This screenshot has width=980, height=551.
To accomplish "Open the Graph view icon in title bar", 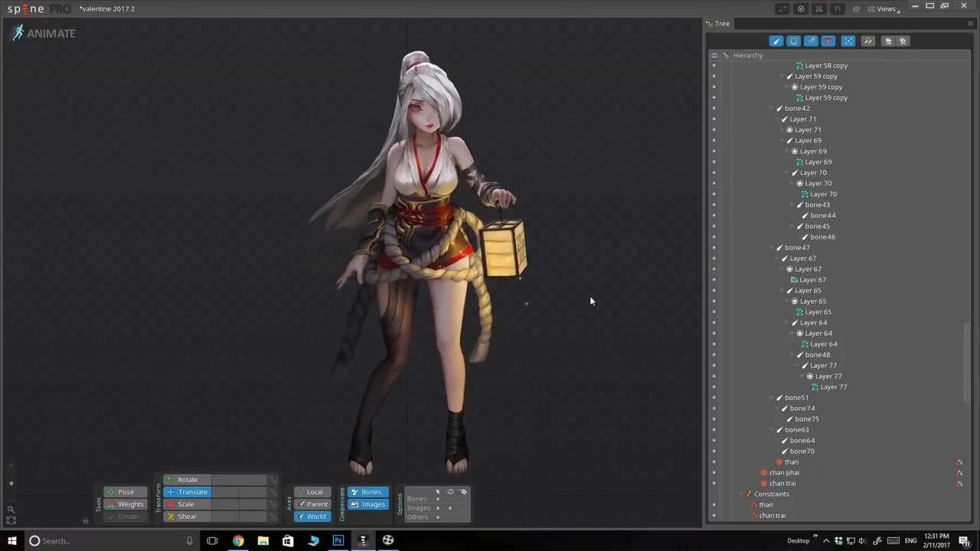I will [782, 9].
